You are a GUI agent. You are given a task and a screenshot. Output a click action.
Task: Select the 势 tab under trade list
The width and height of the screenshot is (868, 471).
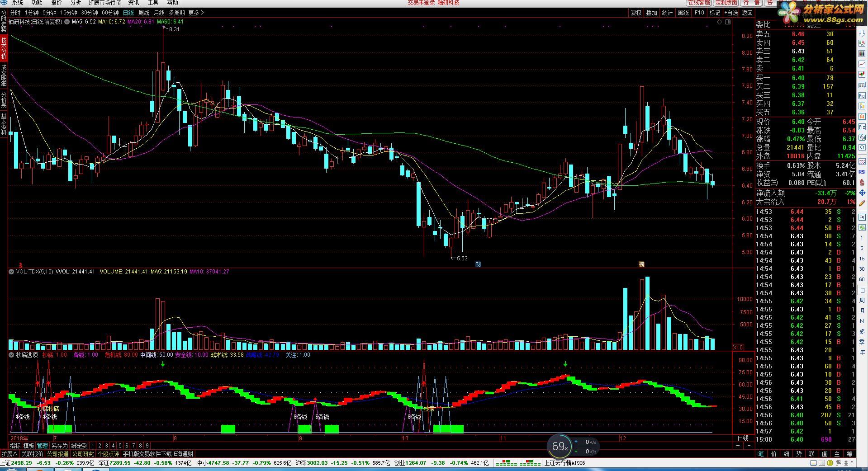click(799, 454)
